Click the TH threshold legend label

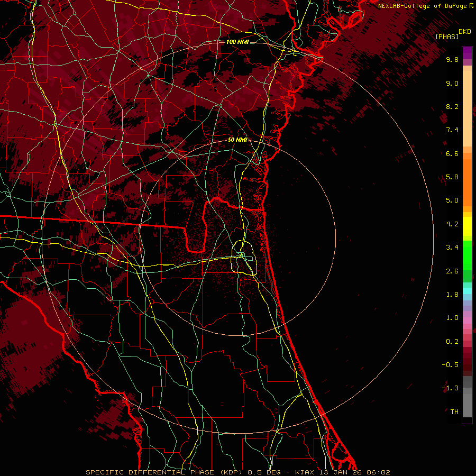[x=454, y=412]
